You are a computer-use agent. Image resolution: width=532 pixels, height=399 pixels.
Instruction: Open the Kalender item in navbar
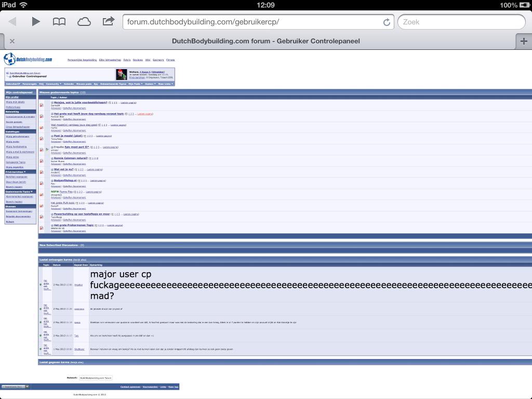[69, 84]
